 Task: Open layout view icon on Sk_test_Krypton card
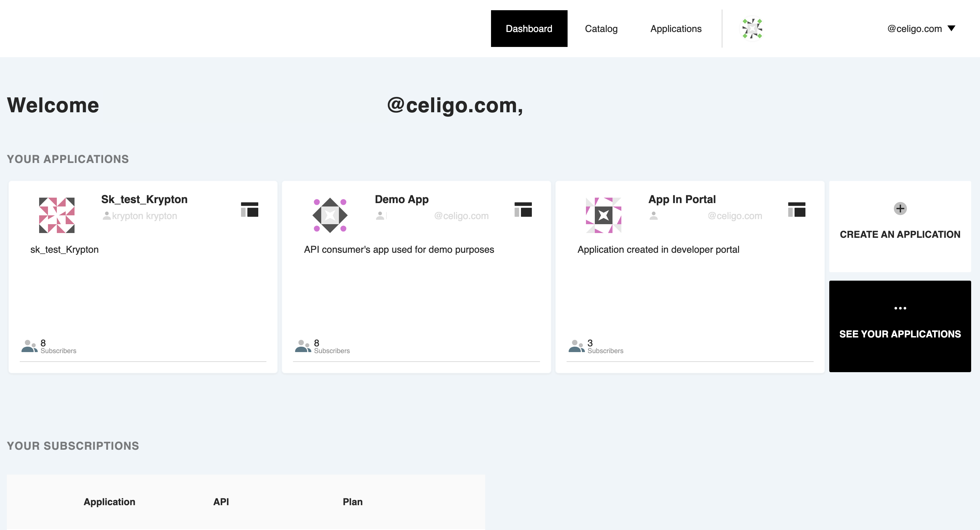point(249,210)
